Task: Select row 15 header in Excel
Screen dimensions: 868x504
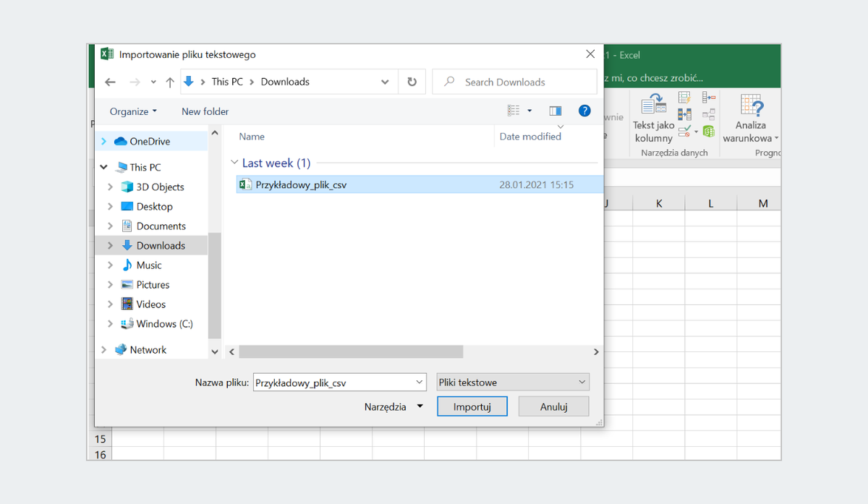Action: tap(100, 439)
